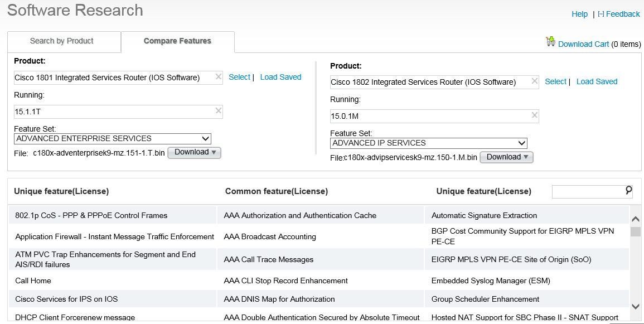This screenshot has height=324, width=644.
Task: Switch to the Search by Product tab
Action: pyautogui.click(x=64, y=41)
